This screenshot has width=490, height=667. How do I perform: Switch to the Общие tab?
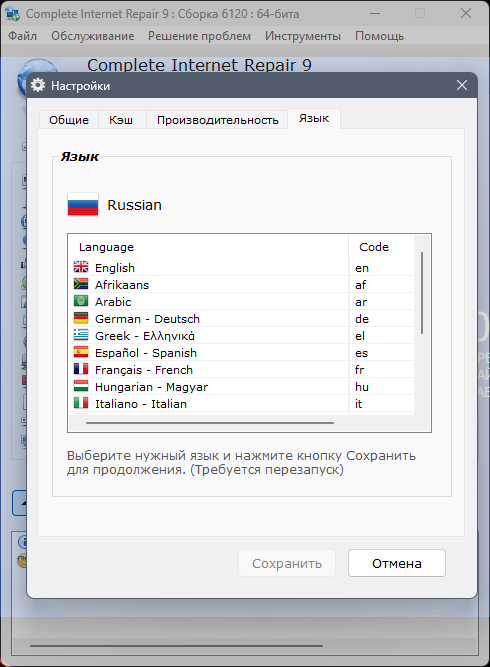69,120
